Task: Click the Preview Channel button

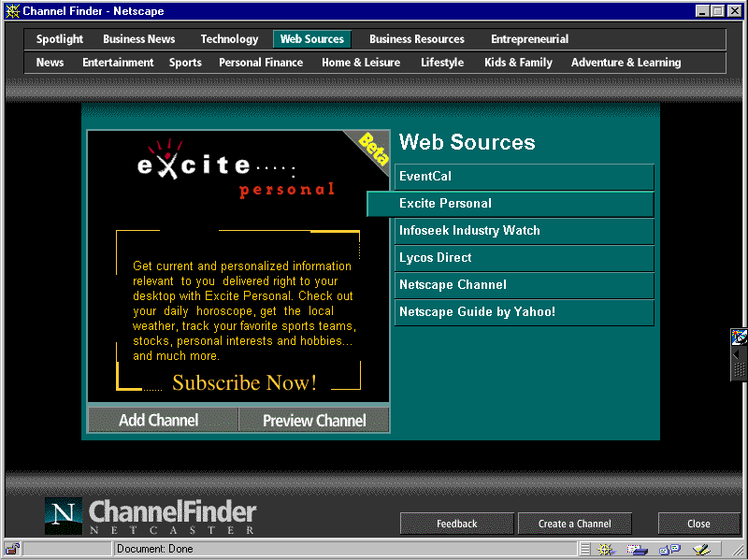Action: [314, 421]
